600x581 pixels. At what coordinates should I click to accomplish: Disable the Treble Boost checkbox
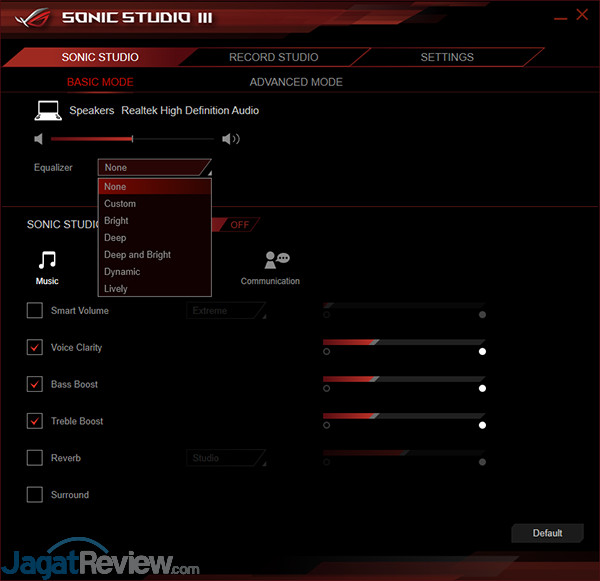[x=35, y=421]
